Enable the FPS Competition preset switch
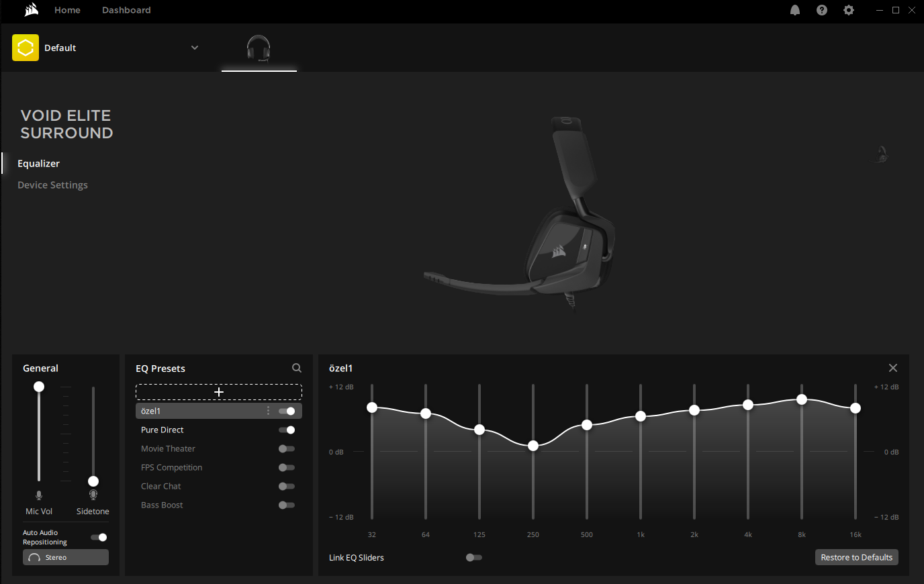This screenshot has width=924, height=584. pos(287,467)
